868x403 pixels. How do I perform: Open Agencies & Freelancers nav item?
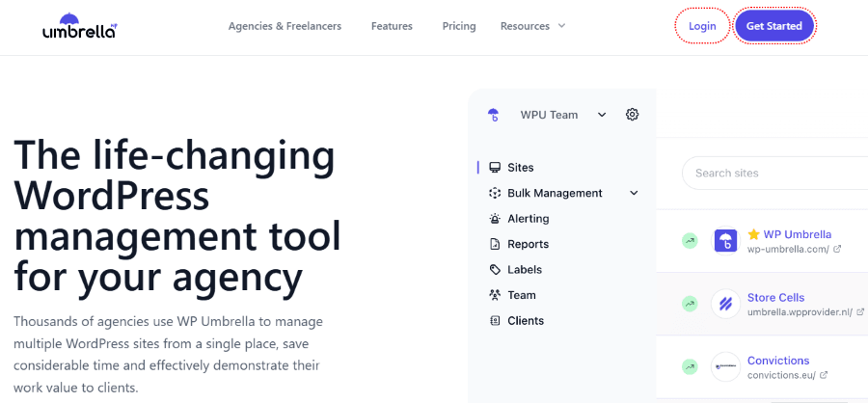[285, 26]
